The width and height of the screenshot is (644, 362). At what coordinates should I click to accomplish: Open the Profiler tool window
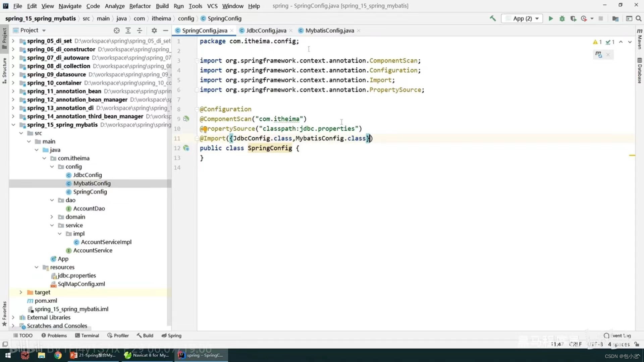coord(118,336)
